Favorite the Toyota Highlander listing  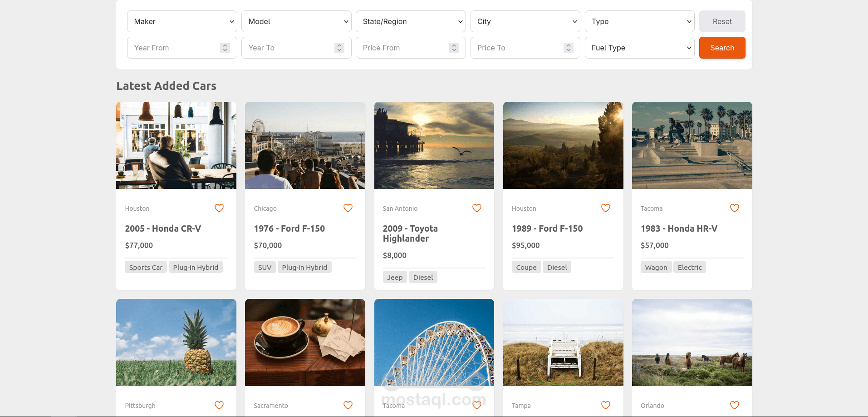[x=477, y=208]
